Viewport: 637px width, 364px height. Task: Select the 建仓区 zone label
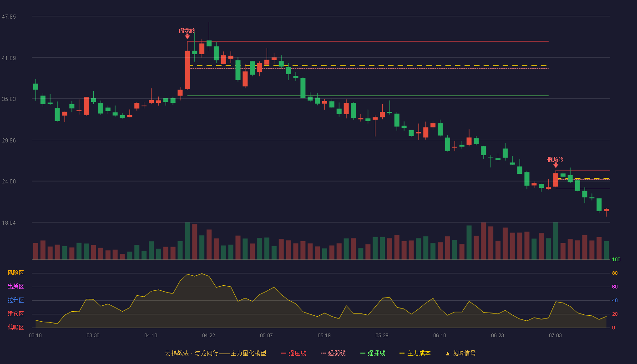click(15, 314)
